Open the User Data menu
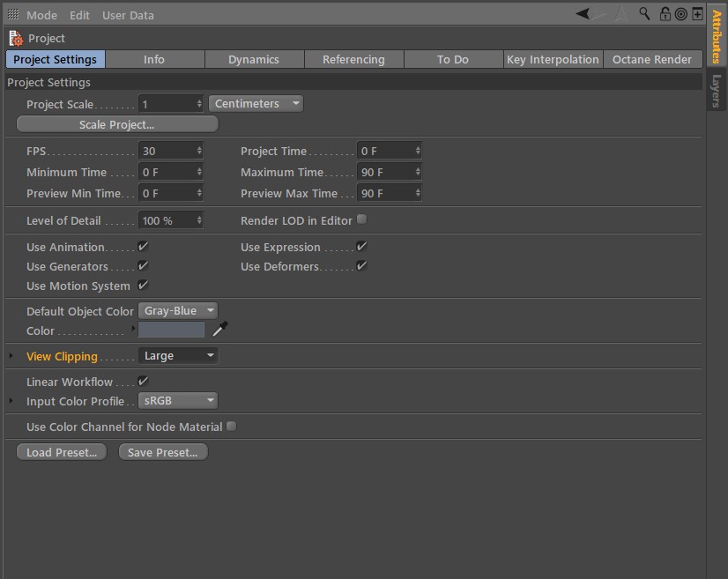Screen dimensions: 728x579 [x=128, y=15]
